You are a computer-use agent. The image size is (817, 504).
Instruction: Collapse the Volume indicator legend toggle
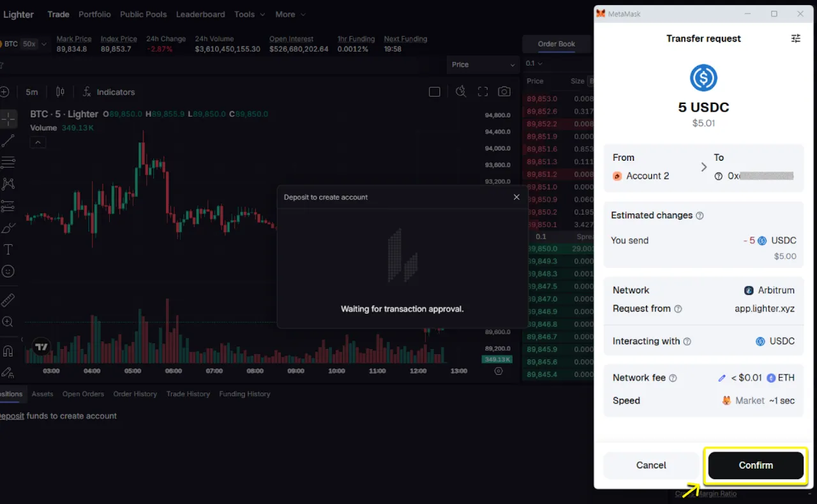[38, 142]
